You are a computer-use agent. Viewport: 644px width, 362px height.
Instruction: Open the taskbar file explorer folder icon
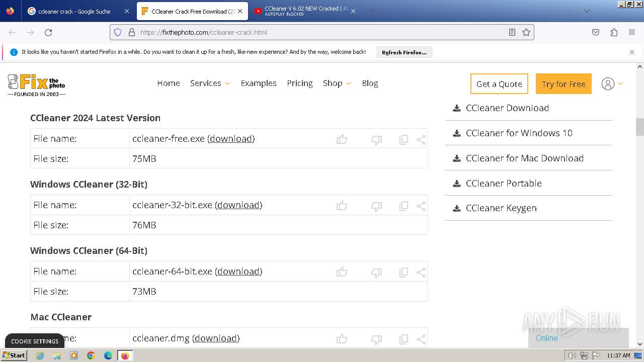(57, 355)
